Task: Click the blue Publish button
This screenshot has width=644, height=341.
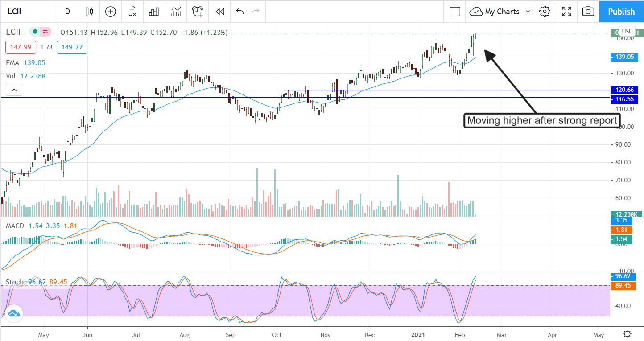Action: [621, 12]
